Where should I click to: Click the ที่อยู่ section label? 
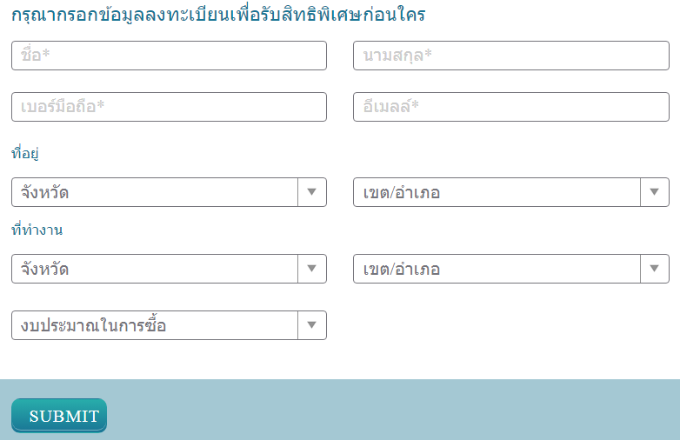[x=25, y=153]
